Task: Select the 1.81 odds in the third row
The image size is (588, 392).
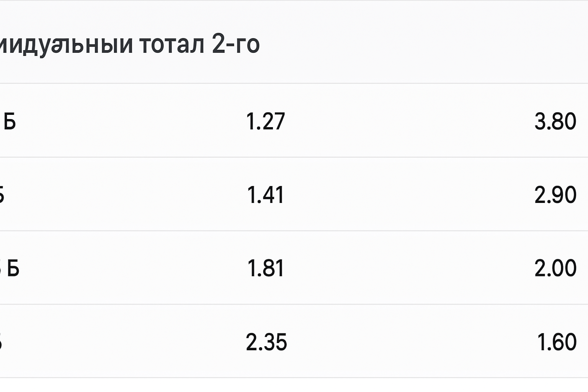Action: tap(265, 269)
